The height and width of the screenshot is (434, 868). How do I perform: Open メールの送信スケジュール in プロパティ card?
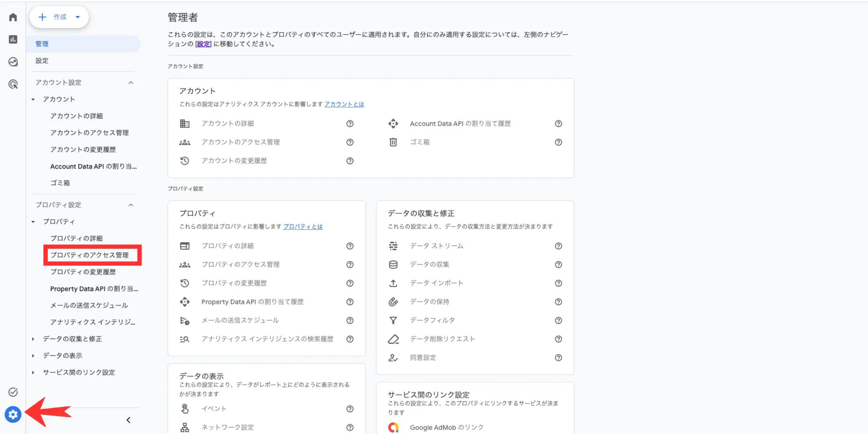click(x=240, y=320)
